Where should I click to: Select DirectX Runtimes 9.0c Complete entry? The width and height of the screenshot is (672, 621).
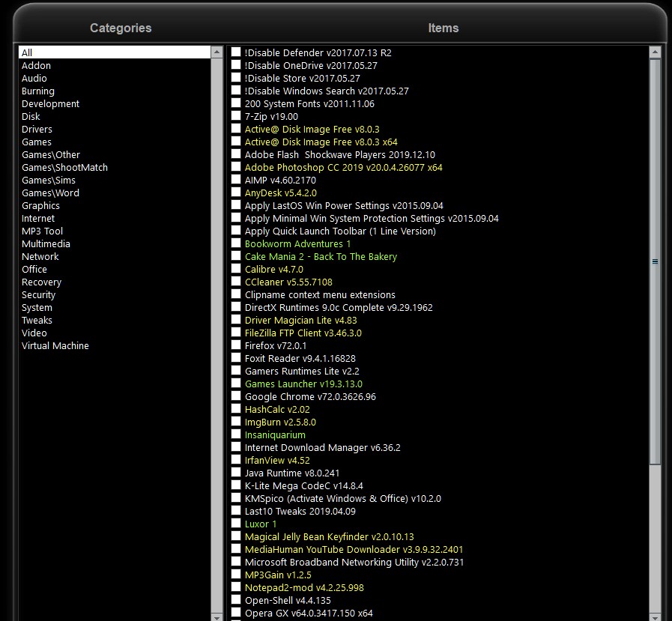339,308
